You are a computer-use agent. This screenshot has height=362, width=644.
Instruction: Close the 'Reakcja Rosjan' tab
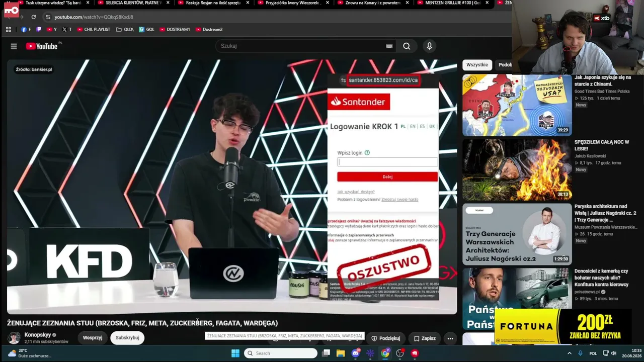coord(248,3)
